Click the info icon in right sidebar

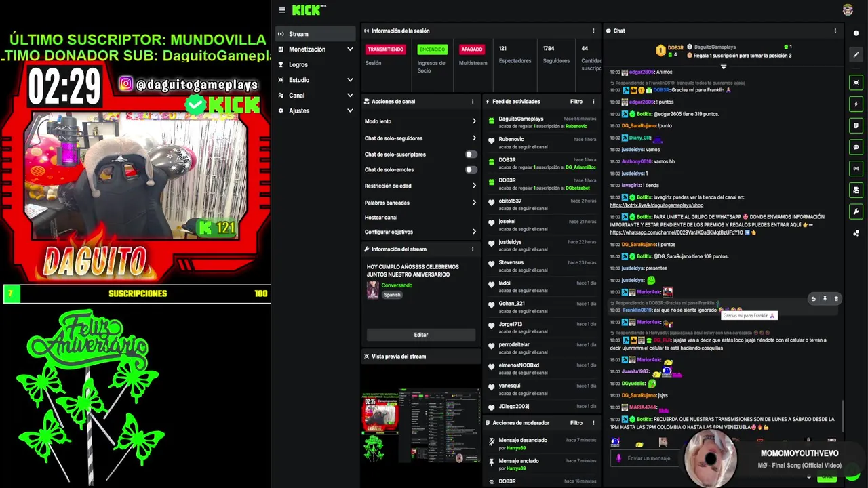pyautogui.click(x=856, y=33)
